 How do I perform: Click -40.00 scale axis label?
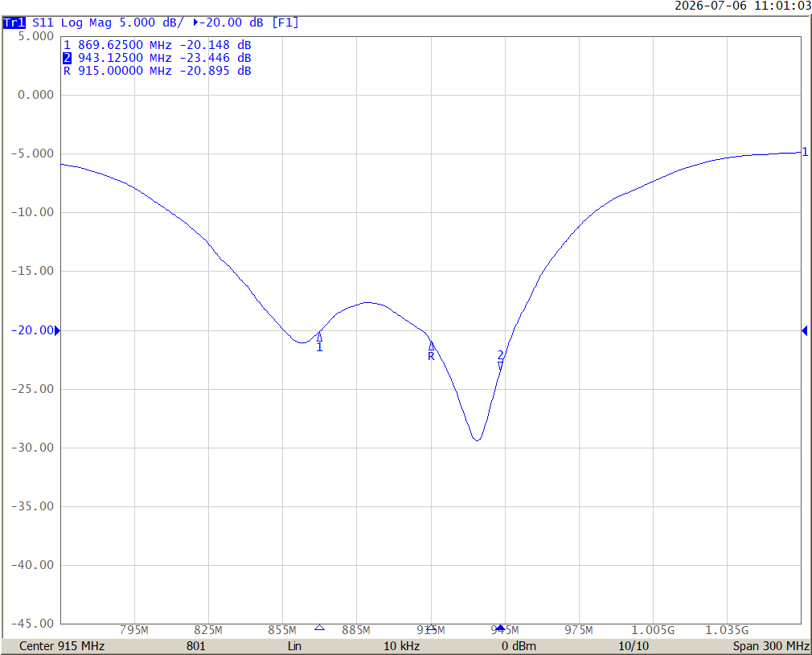(x=33, y=565)
